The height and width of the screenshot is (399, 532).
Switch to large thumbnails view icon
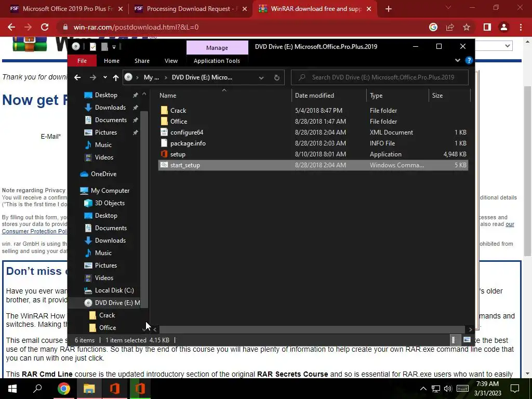pos(467,340)
